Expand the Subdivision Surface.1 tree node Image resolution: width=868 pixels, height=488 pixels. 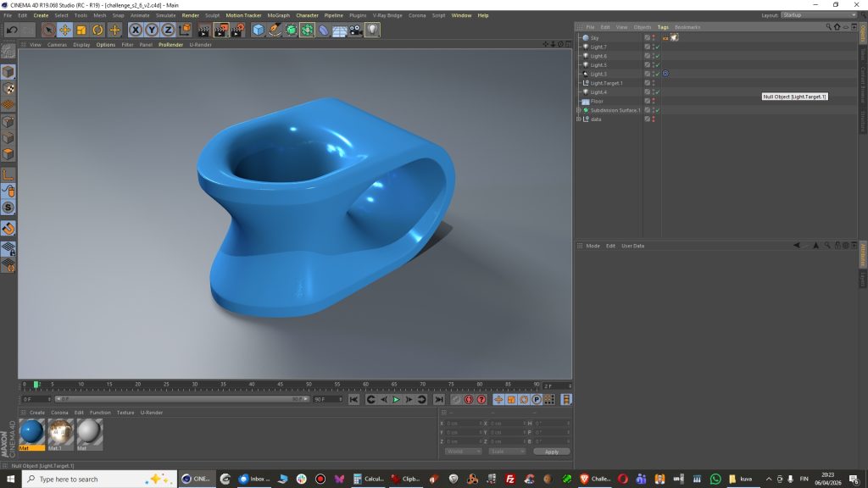578,110
